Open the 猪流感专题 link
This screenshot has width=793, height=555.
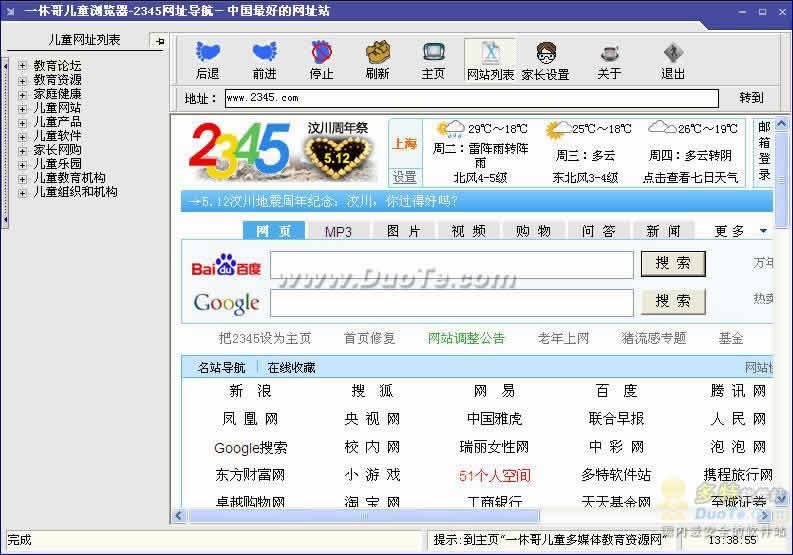[x=654, y=338]
